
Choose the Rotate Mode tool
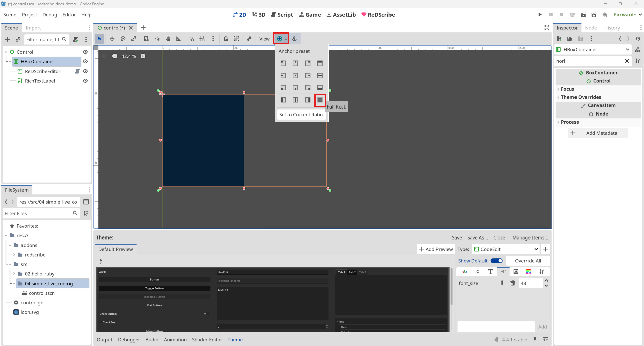123,39
